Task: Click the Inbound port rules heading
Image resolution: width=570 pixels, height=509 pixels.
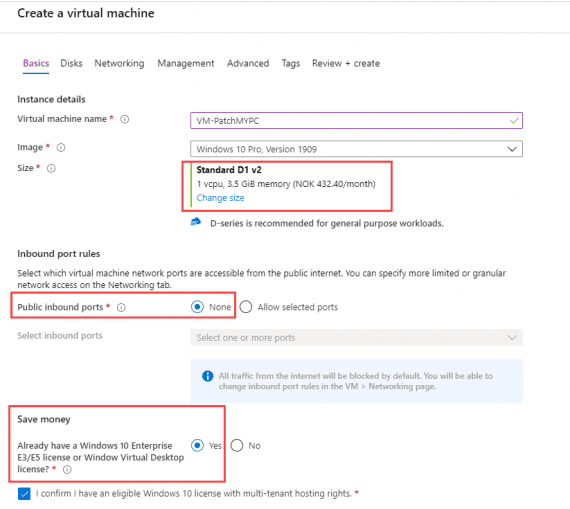Action: pyautogui.click(x=59, y=254)
